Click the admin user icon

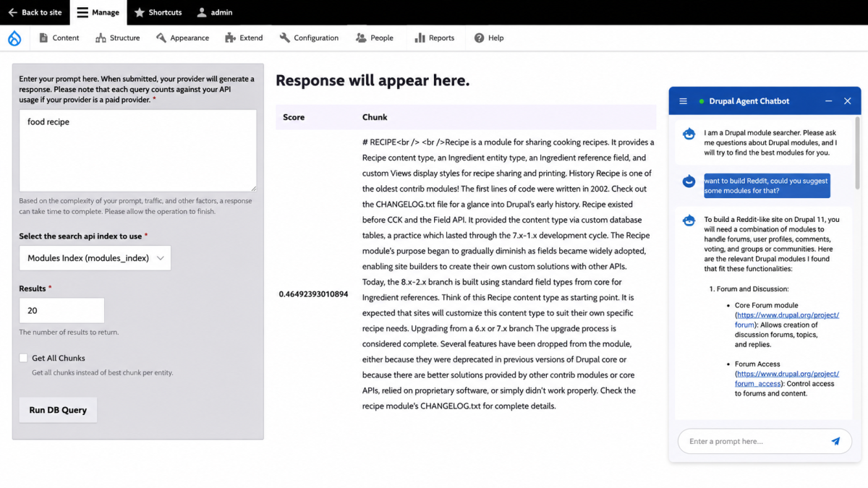(202, 12)
